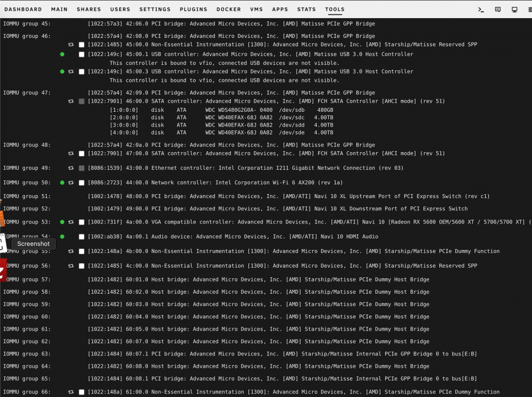Toggle checkbox for Navi 10 VGA controller 4a:00.0

[81, 222]
